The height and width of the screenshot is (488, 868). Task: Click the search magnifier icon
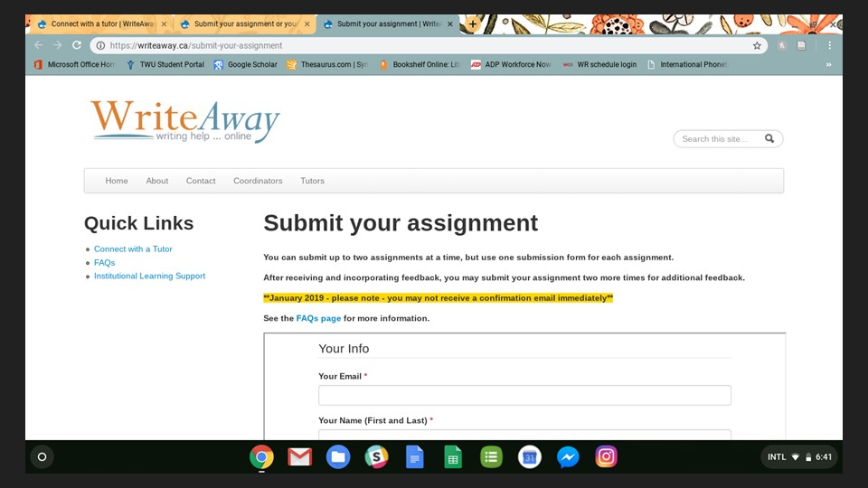click(x=769, y=139)
